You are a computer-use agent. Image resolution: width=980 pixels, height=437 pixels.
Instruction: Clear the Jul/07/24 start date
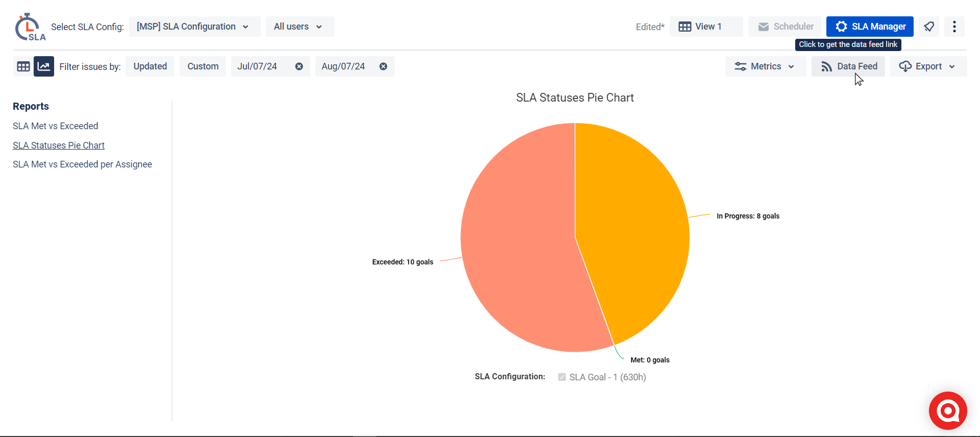coord(299,67)
